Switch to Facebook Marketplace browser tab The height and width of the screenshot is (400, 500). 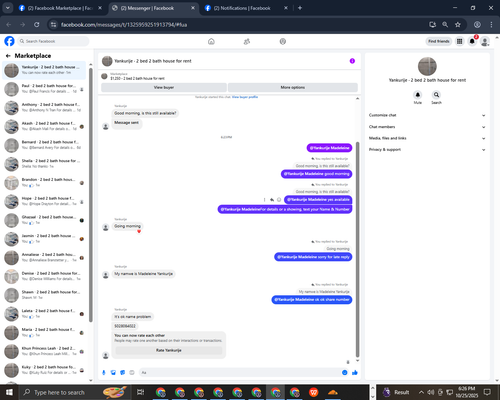(60, 8)
